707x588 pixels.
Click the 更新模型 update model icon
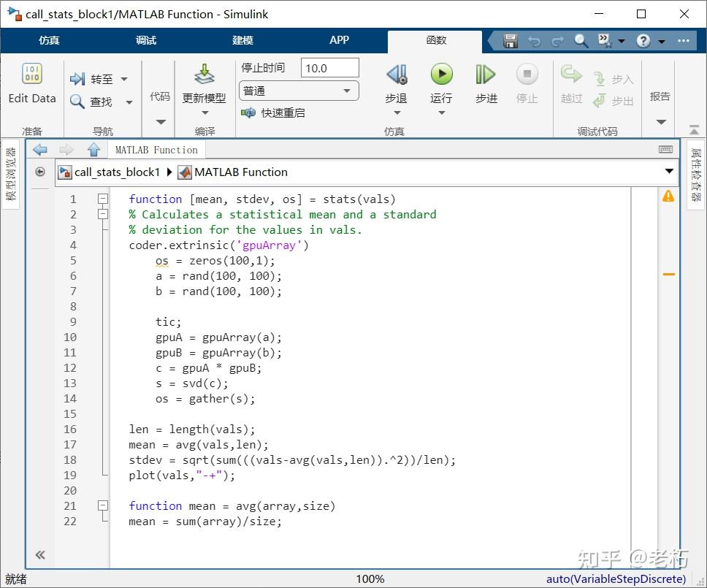pos(205,75)
